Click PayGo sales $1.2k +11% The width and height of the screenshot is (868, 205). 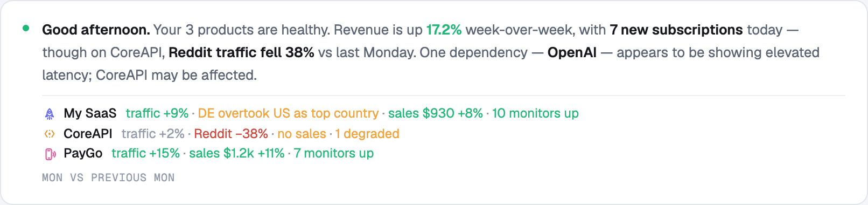pyautogui.click(x=237, y=153)
